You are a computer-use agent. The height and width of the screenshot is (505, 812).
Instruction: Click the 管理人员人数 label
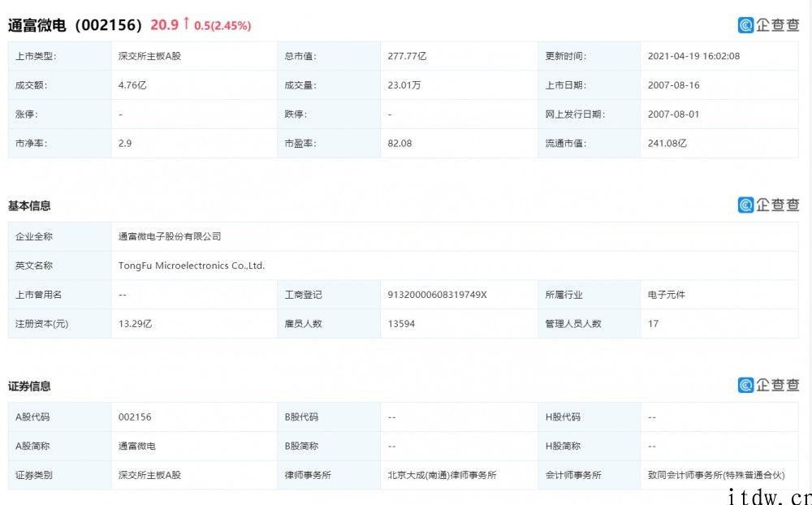tap(572, 323)
